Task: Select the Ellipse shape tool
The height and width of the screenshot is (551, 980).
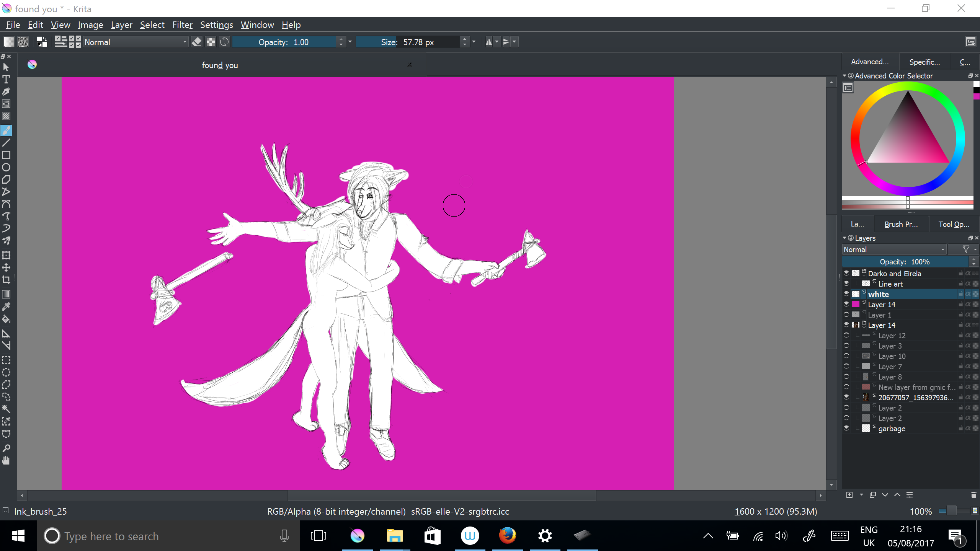Action: click(6, 167)
